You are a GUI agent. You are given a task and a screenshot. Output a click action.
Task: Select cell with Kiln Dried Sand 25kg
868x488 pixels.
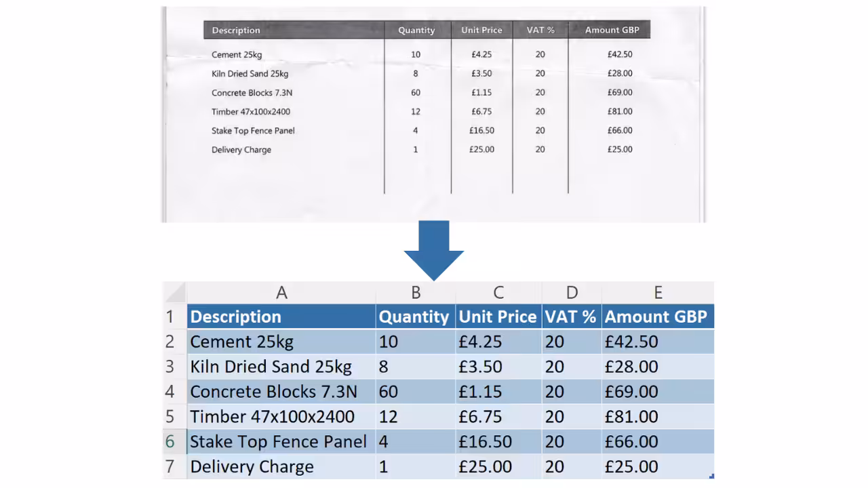pyautogui.click(x=281, y=367)
